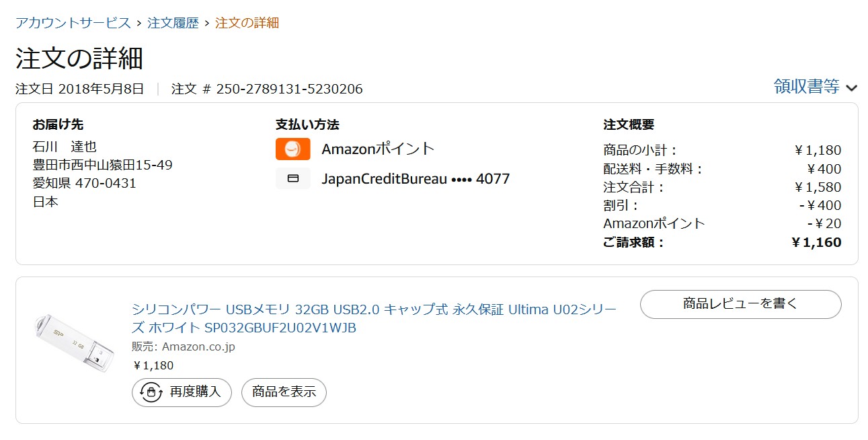This screenshot has width=868, height=440.
Task: Open the 領収書等 receipt menu label
Action: 806,86
